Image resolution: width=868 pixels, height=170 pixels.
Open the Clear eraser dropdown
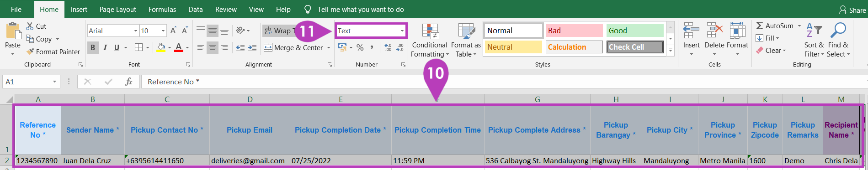pos(771,51)
